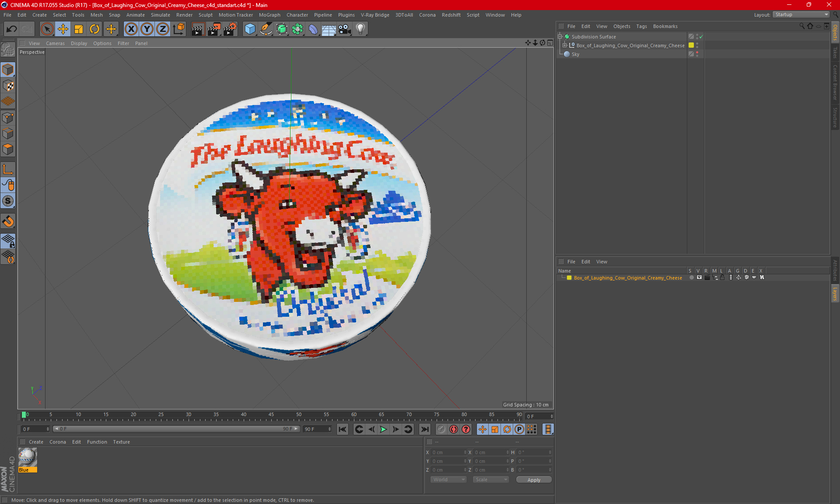The image size is (840, 504).
Task: Switch to Layers vertical tab
Action: pyautogui.click(x=835, y=294)
